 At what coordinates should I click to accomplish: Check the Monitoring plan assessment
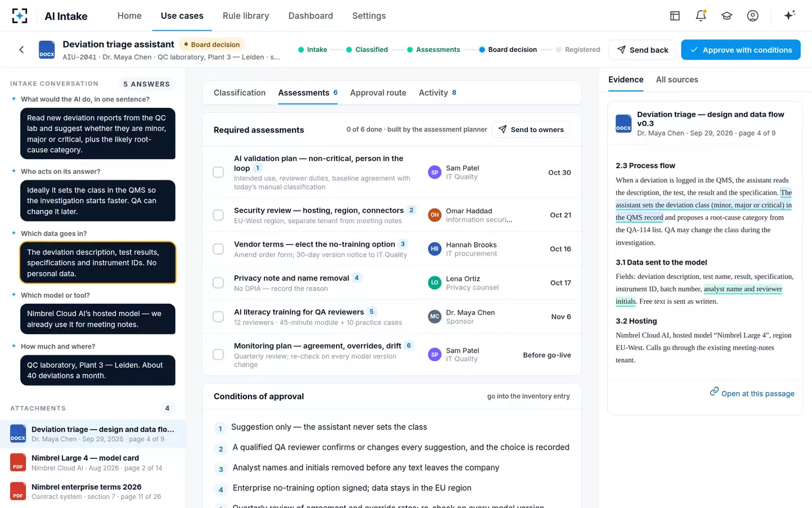tap(218, 354)
